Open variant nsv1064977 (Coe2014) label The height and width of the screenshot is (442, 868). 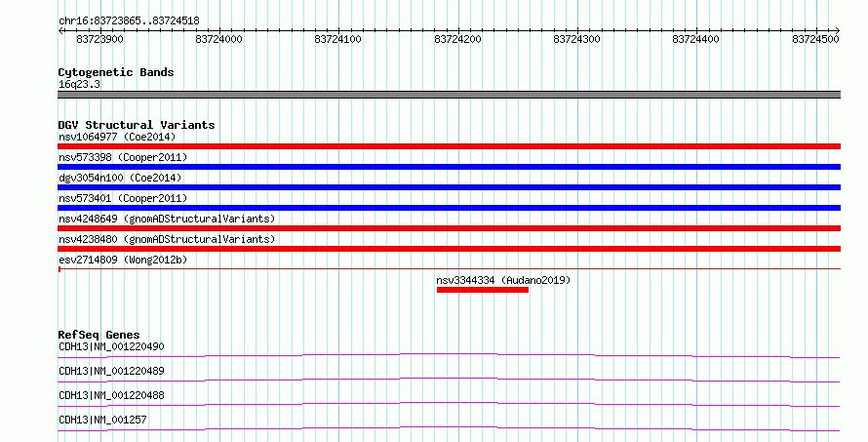pyautogui.click(x=117, y=137)
